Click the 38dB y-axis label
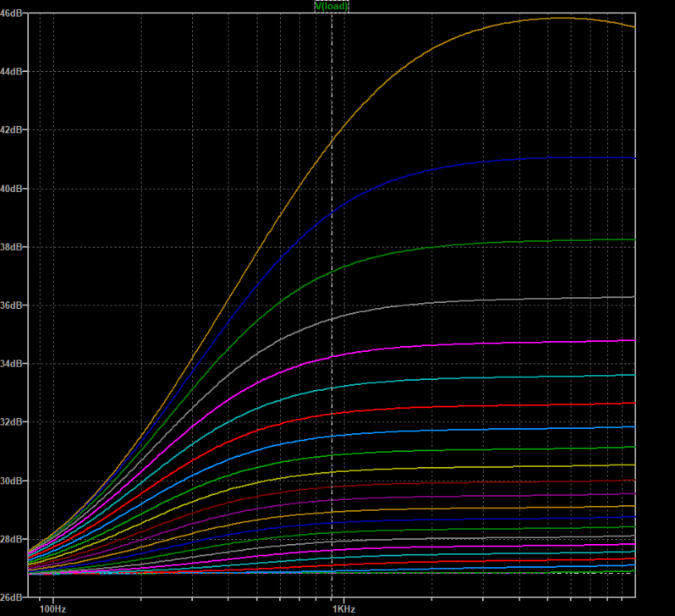This screenshot has width=675, height=616. click(x=14, y=247)
